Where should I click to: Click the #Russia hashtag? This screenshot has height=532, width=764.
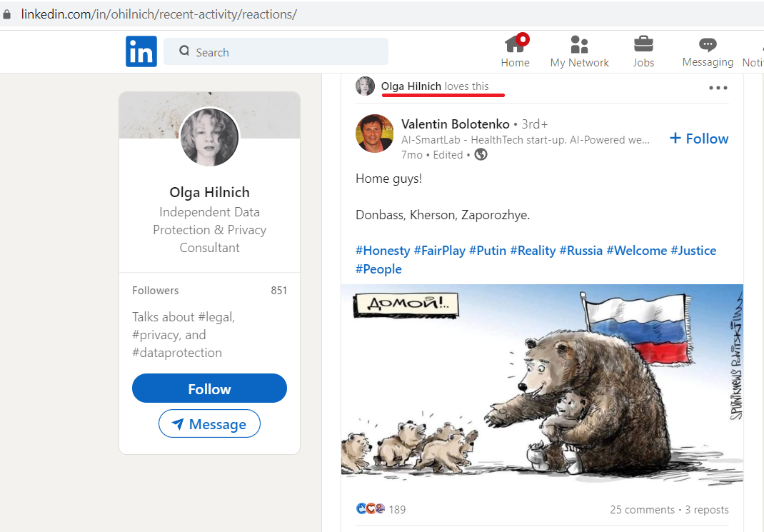pyautogui.click(x=580, y=251)
